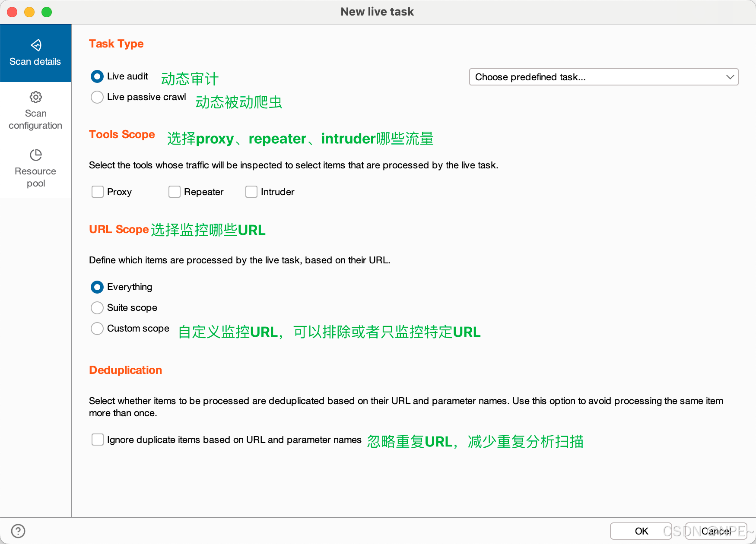Click the Scan configuration gear icon

pyautogui.click(x=35, y=97)
